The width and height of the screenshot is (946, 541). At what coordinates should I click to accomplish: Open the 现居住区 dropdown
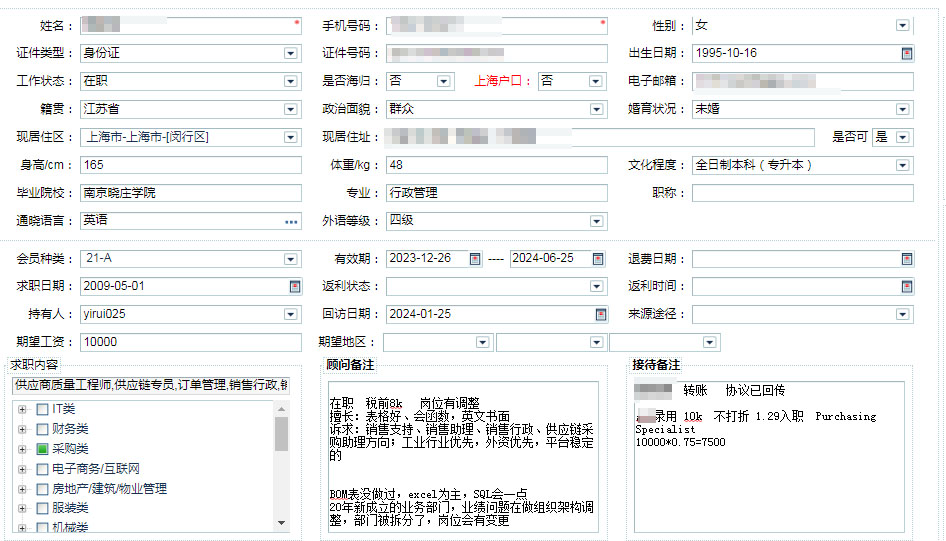tap(290, 138)
